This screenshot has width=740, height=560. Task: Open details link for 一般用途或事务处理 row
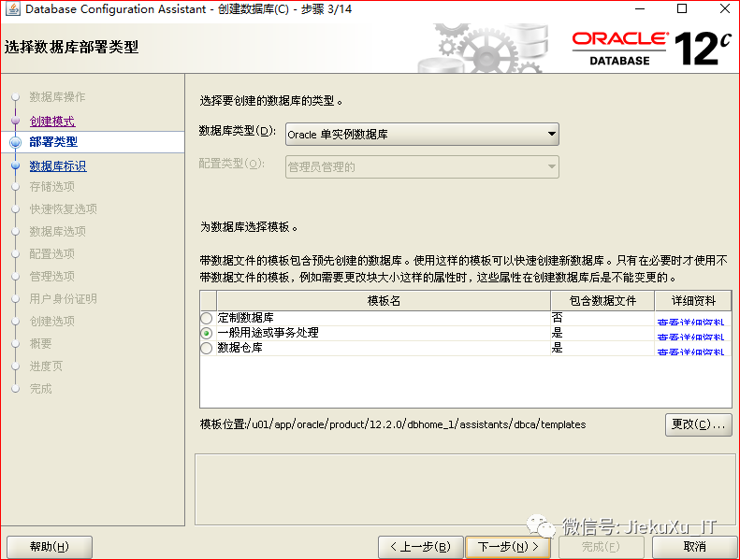coord(690,337)
